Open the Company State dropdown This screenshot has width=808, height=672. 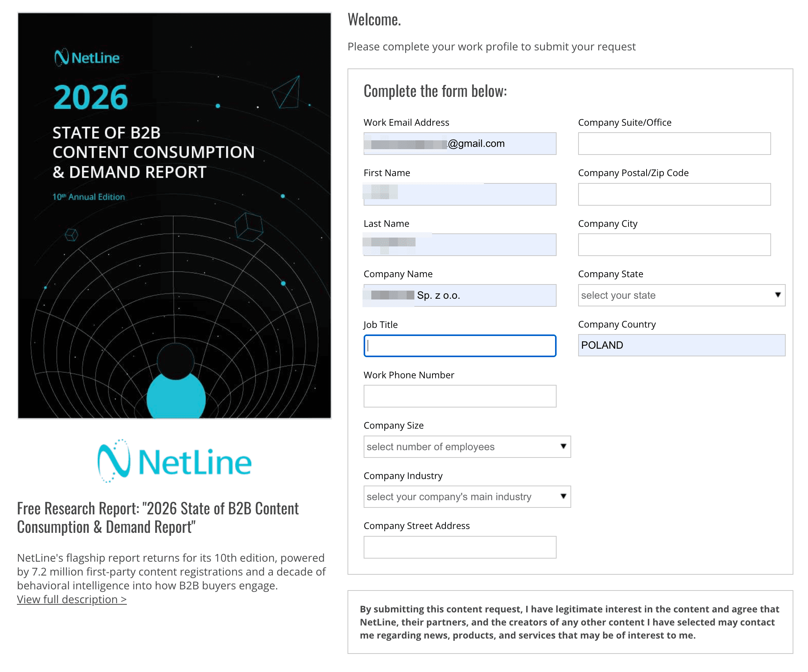click(682, 295)
